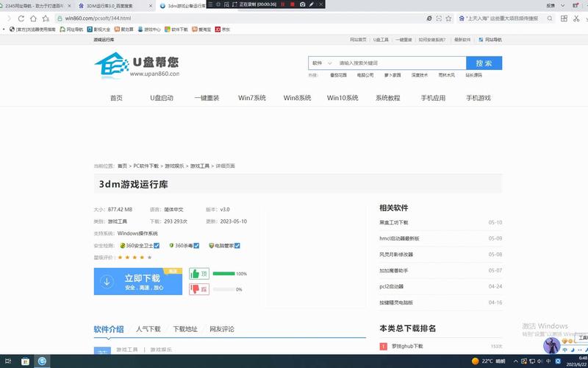The image size is (588, 368).
Task: Open the 手机游戏 navigation item
Action: click(478, 98)
